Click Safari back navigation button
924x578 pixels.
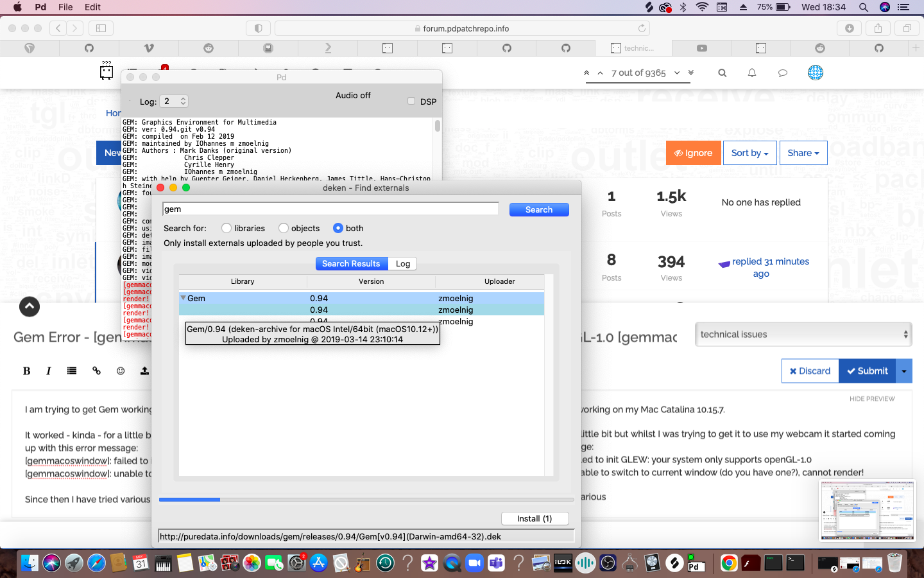pyautogui.click(x=58, y=28)
